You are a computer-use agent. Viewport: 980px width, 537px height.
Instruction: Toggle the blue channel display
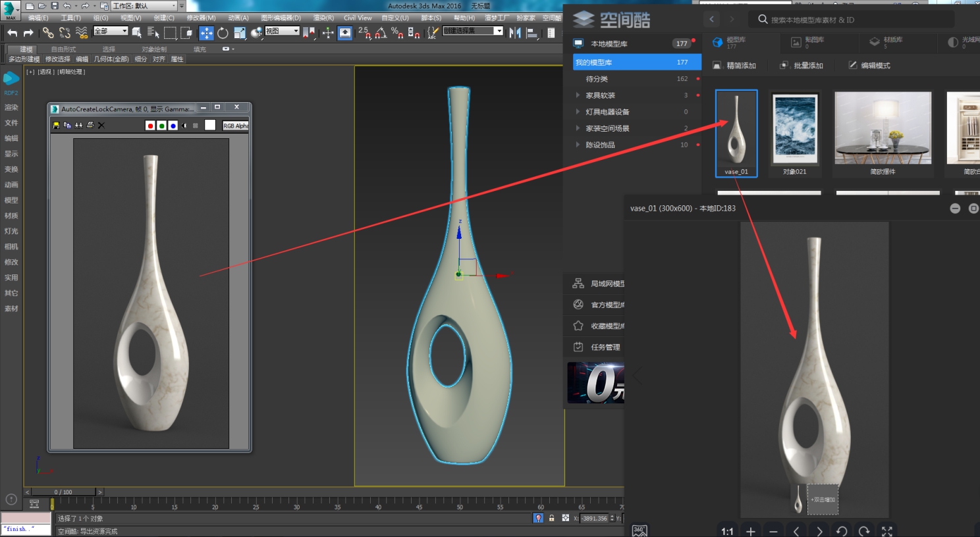[173, 126]
